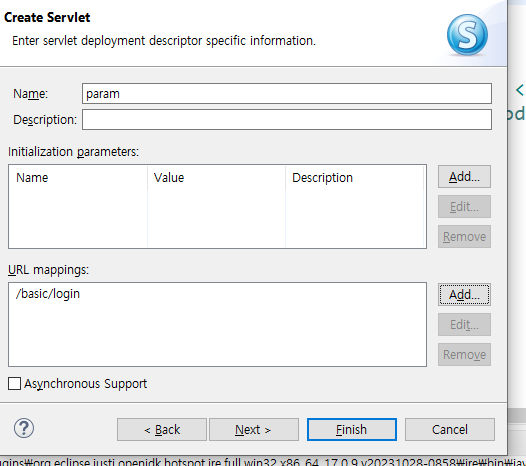
Task: Click Remove beside the URL mappings list
Action: pyautogui.click(x=464, y=355)
